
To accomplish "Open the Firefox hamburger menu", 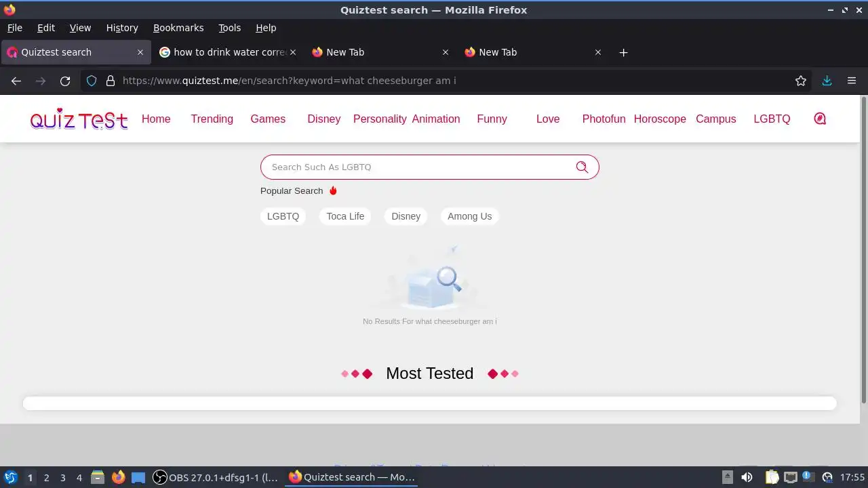I will pos(852,81).
